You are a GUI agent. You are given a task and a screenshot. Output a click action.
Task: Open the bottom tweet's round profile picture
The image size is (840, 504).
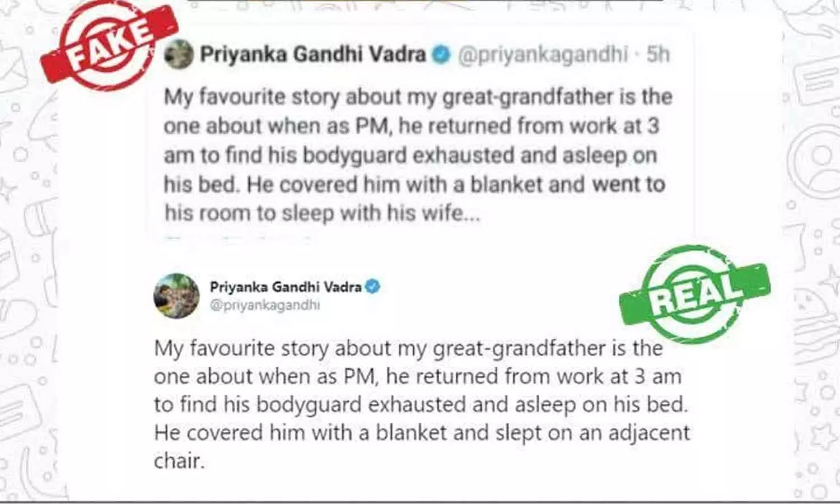[x=176, y=296]
